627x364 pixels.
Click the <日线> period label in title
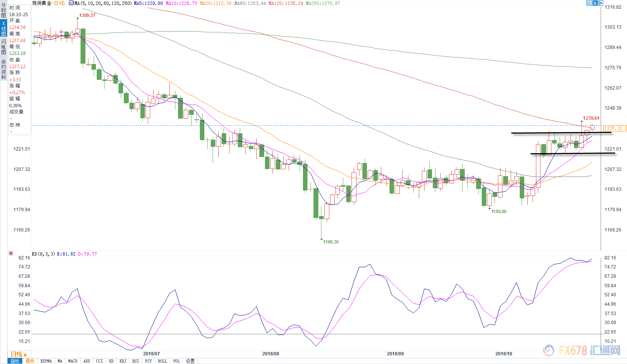[59, 3]
